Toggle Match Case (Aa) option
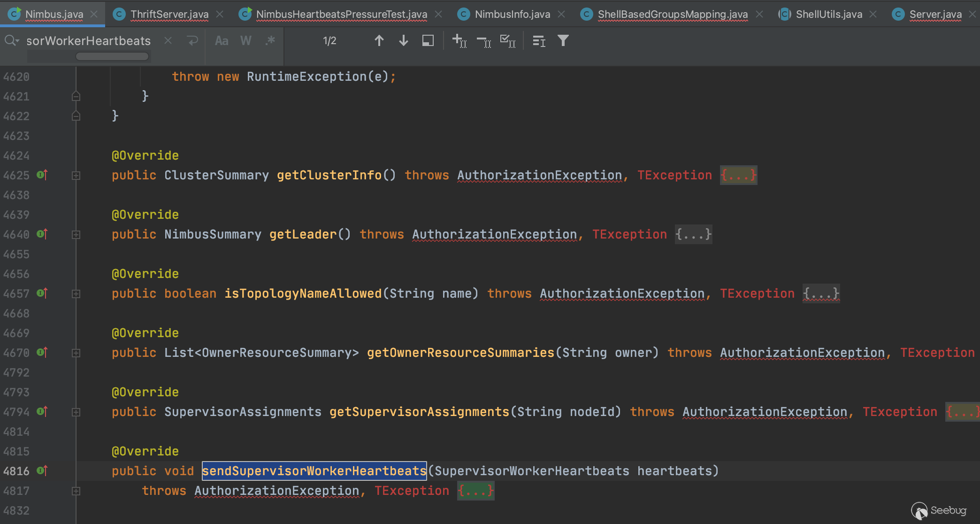 click(x=222, y=41)
